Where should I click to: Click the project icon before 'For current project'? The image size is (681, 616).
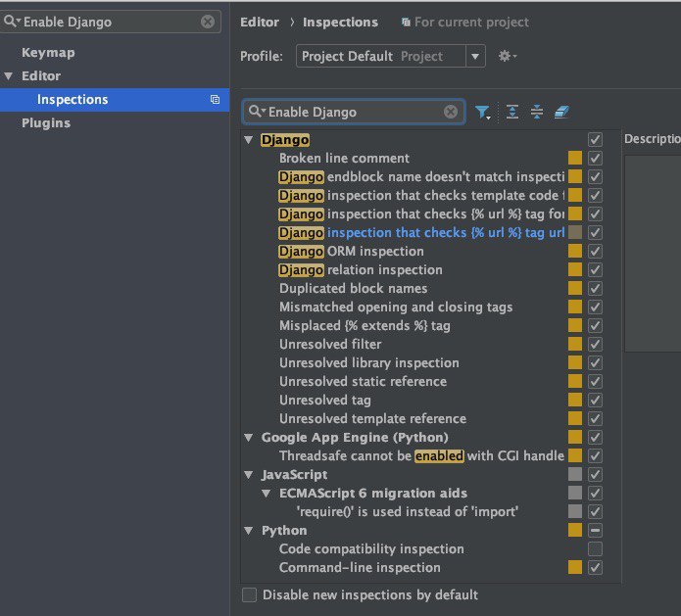click(406, 22)
